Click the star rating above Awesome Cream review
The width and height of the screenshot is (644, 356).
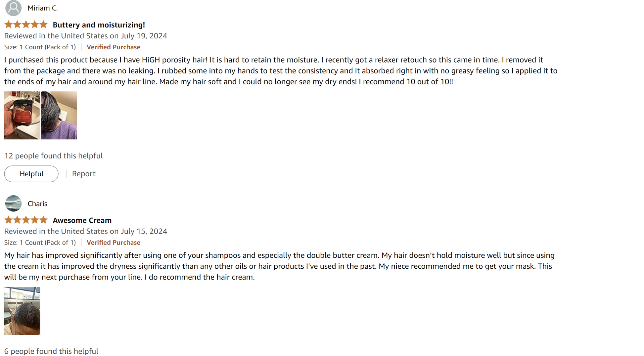(x=26, y=220)
